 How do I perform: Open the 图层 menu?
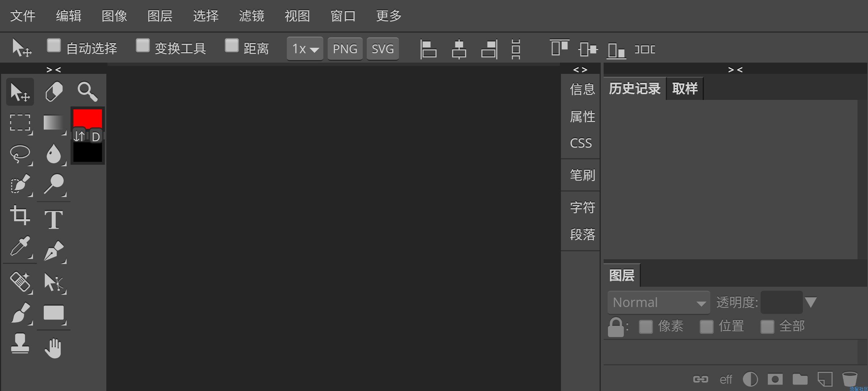point(160,16)
